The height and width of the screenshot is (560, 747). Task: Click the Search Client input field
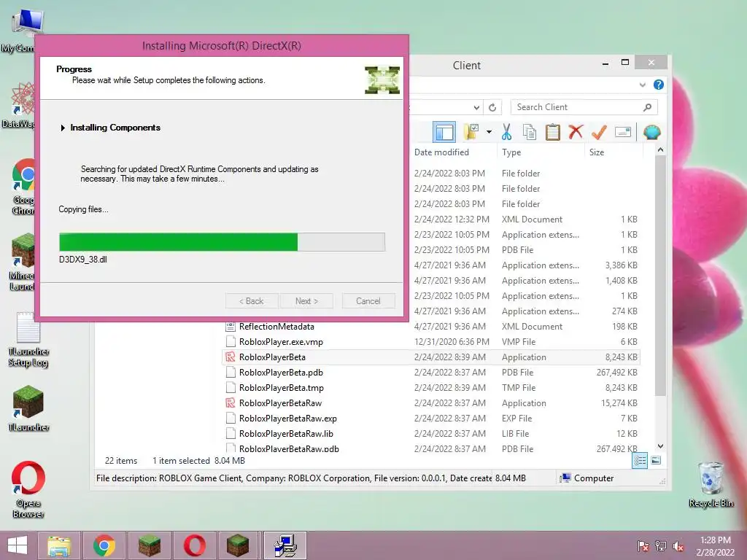[x=584, y=107]
